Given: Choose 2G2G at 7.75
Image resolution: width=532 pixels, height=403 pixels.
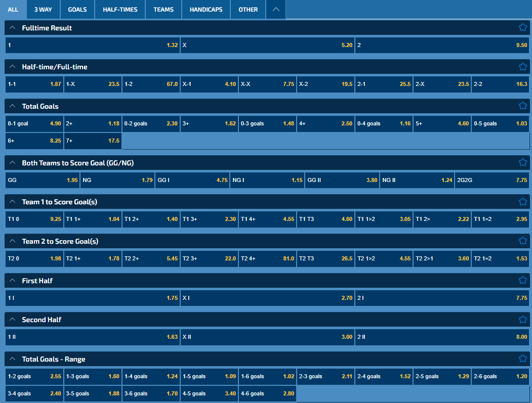Looking at the screenshot, I should [x=492, y=180].
